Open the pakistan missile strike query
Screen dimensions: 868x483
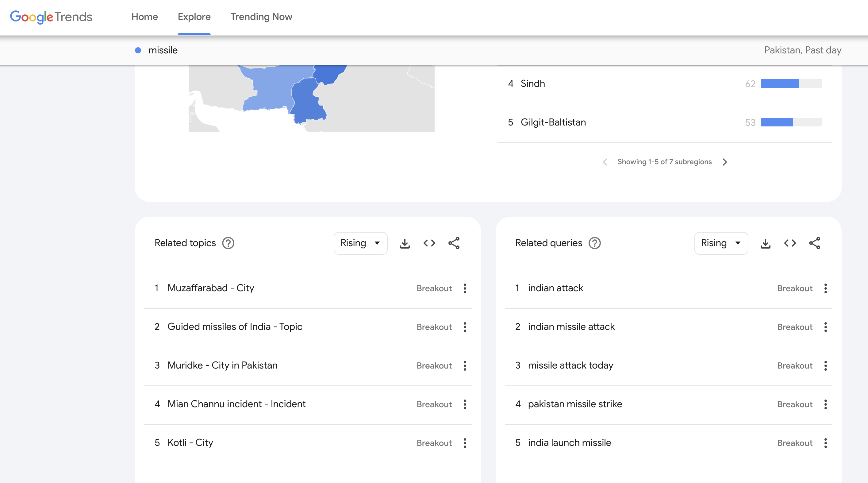575,404
